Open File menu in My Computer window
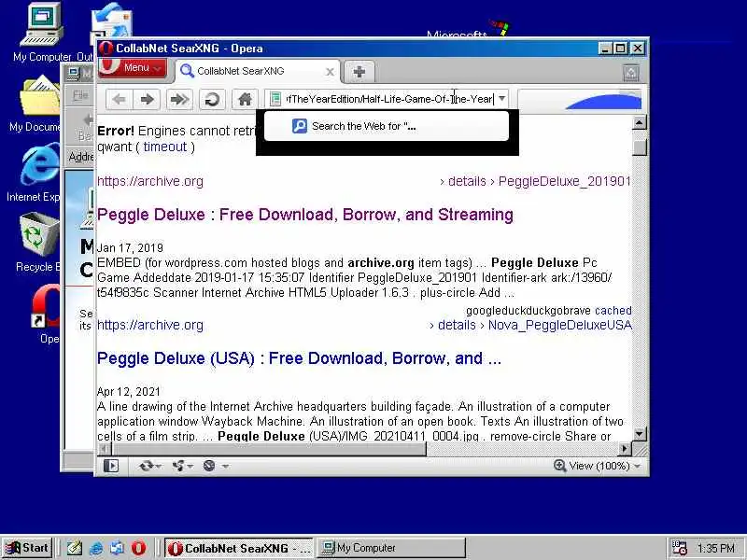 (80, 95)
